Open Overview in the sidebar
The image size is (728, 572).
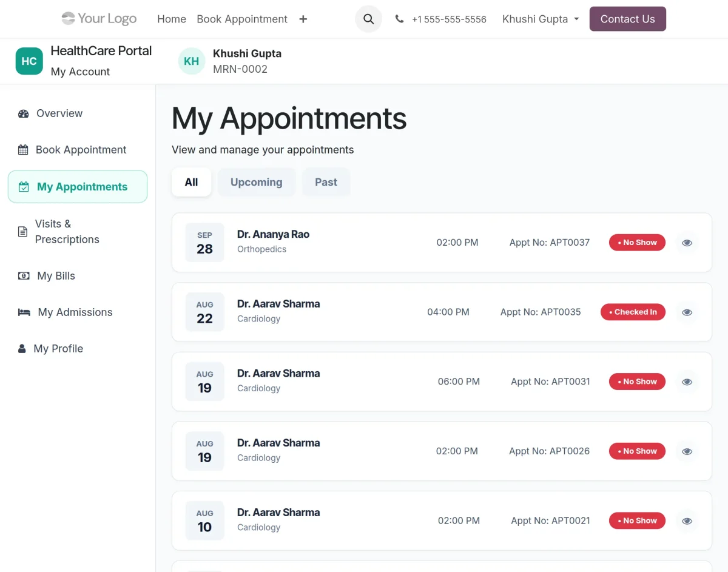tap(78, 113)
